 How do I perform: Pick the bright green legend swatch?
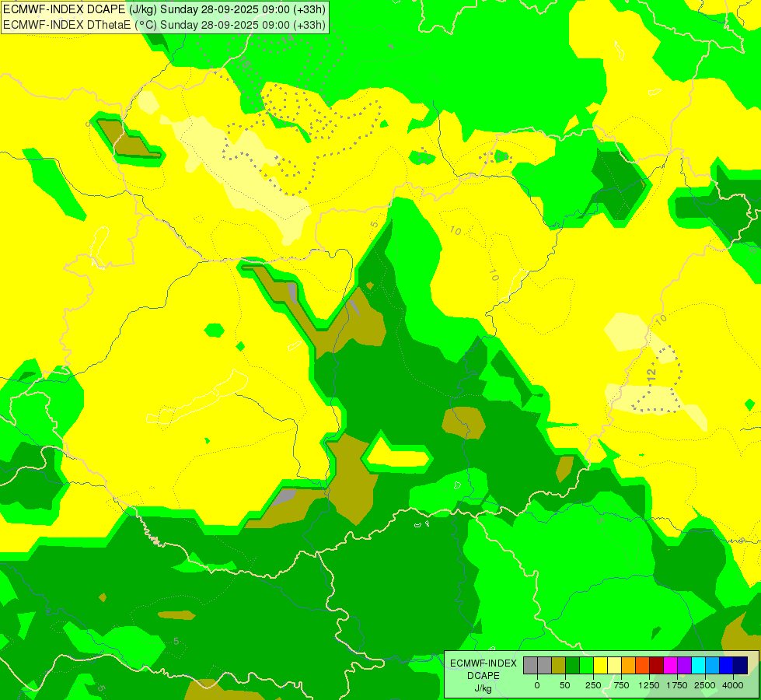(586, 666)
